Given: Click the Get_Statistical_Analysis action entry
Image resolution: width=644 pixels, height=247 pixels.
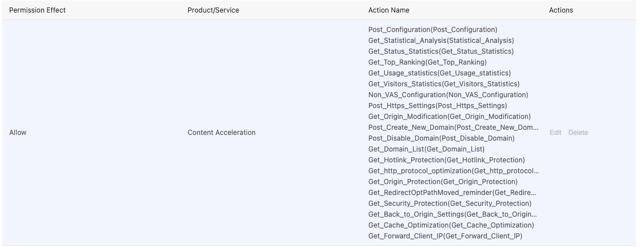Looking at the screenshot, I should click(441, 41).
